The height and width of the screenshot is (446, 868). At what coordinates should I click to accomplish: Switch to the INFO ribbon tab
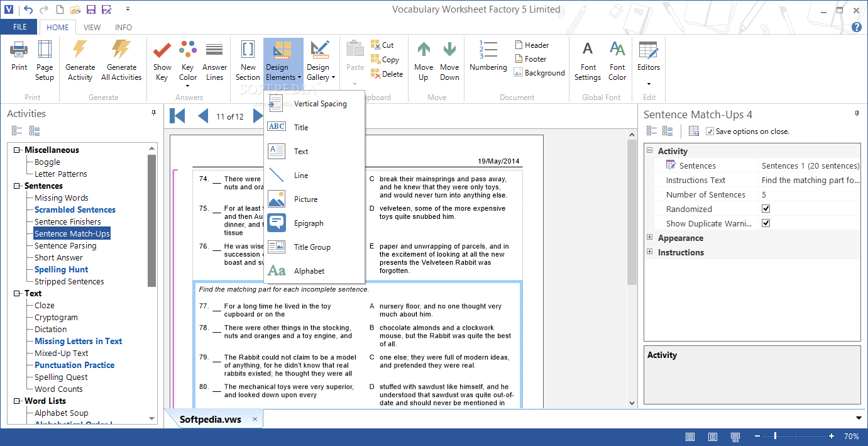[x=123, y=27]
